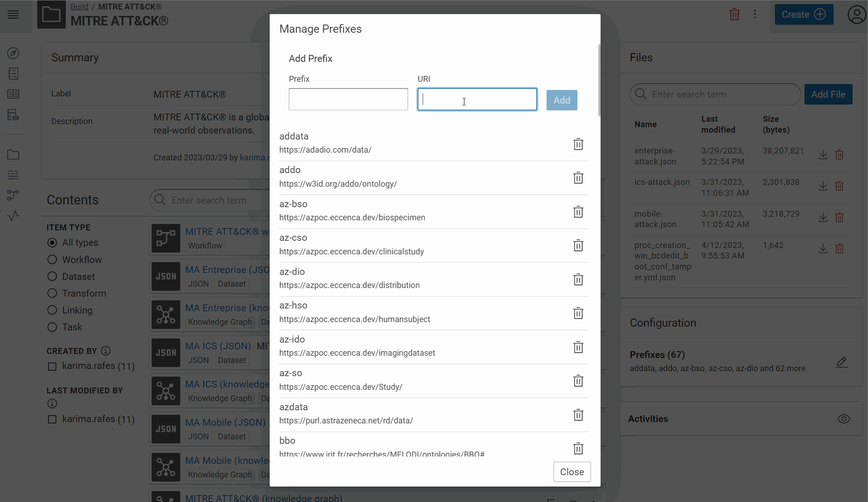868x502 pixels.
Task: Open the Create new item button
Action: [x=804, y=15]
